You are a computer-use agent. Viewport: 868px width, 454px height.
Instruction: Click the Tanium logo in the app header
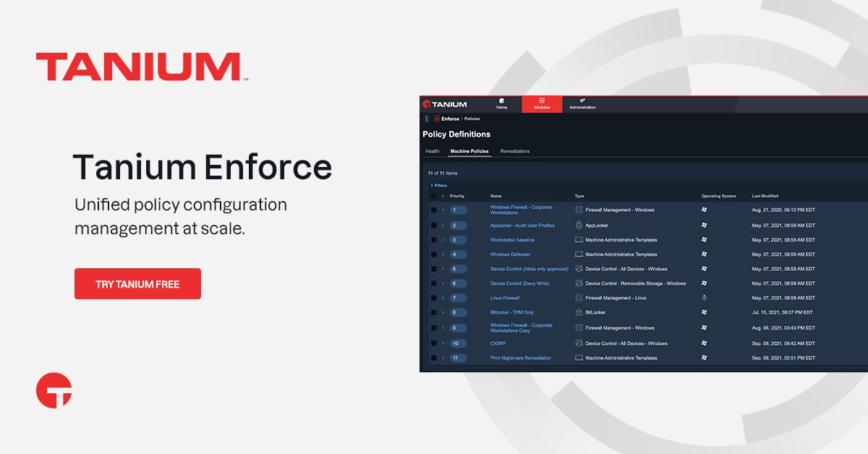click(x=445, y=104)
